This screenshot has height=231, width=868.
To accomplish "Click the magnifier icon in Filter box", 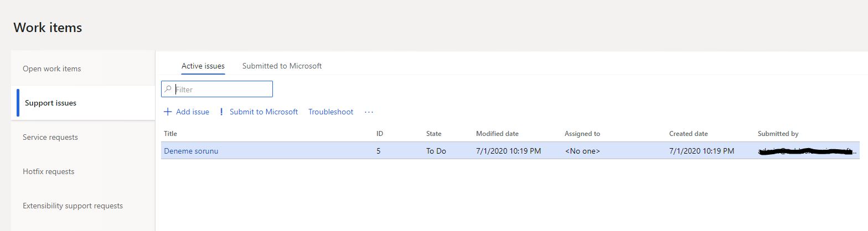I will click(x=168, y=89).
